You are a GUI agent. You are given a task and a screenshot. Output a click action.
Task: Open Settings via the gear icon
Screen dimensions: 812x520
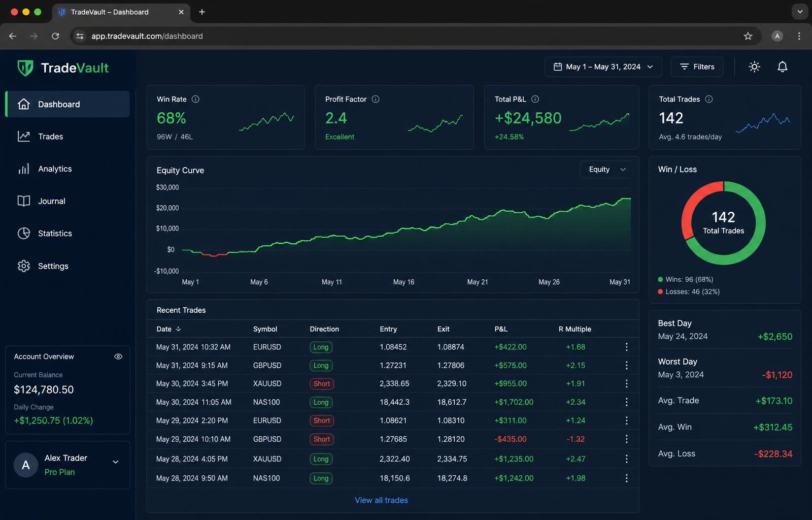(x=24, y=266)
